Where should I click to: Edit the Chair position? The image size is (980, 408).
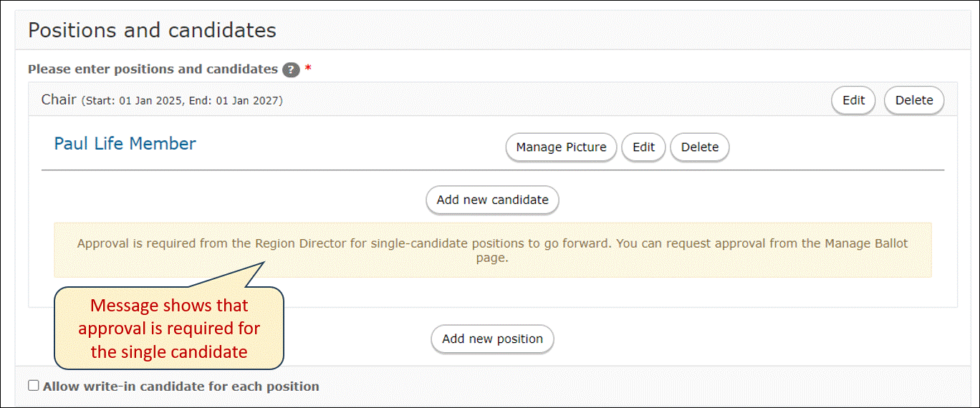point(853,100)
